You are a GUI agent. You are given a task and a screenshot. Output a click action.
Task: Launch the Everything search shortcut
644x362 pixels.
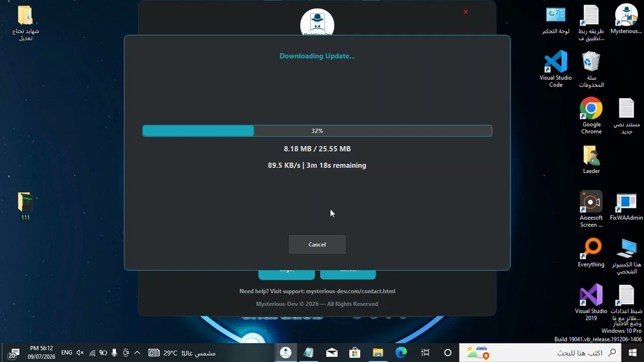point(591,252)
